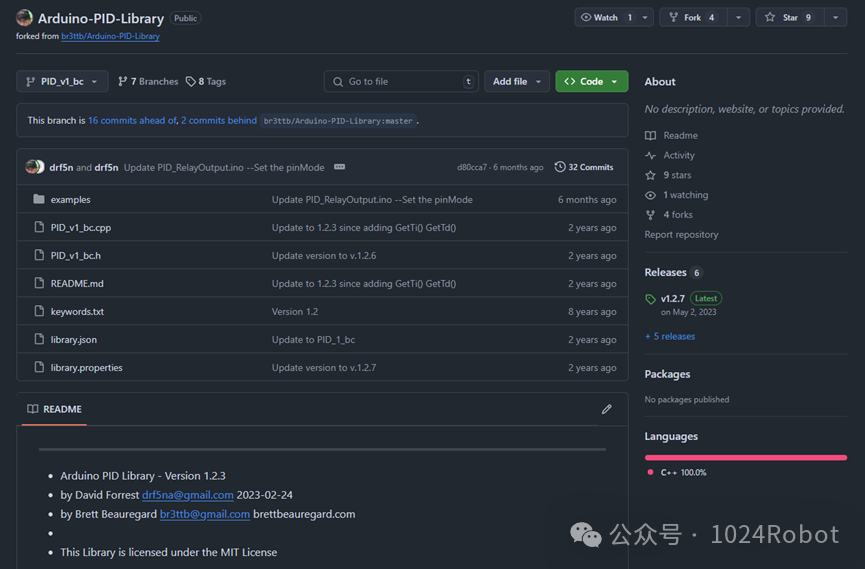Click the fork icon beside 4 forks
Image resolution: width=865 pixels, height=569 pixels.
pyautogui.click(x=650, y=215)
